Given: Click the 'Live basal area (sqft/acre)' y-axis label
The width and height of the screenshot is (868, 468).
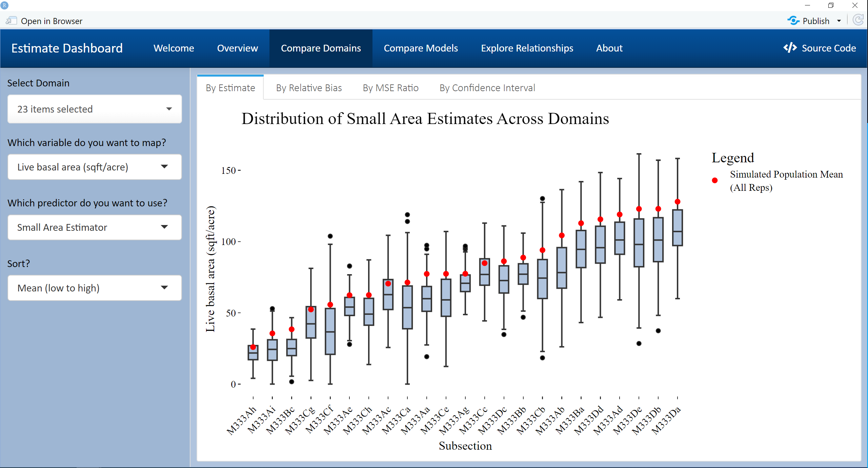Looking at the screenshot, I should tap(210, 269).
